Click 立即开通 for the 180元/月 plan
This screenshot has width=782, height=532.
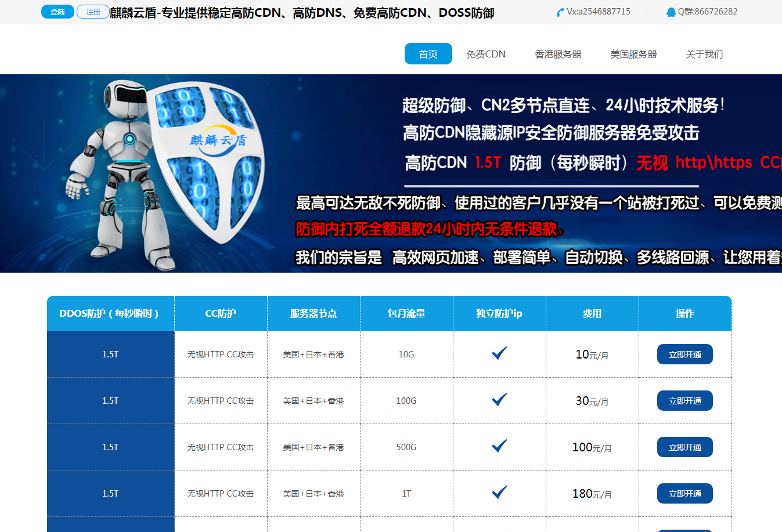point(684,494)
